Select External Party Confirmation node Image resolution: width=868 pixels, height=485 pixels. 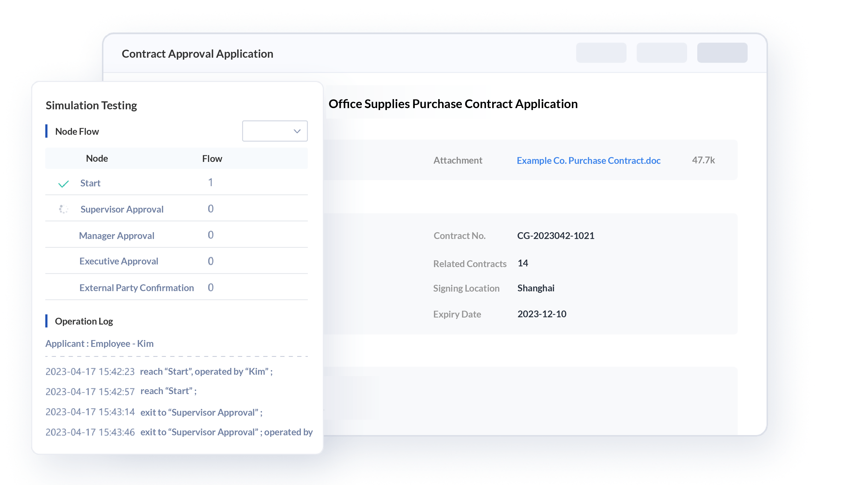click(136, 288)
